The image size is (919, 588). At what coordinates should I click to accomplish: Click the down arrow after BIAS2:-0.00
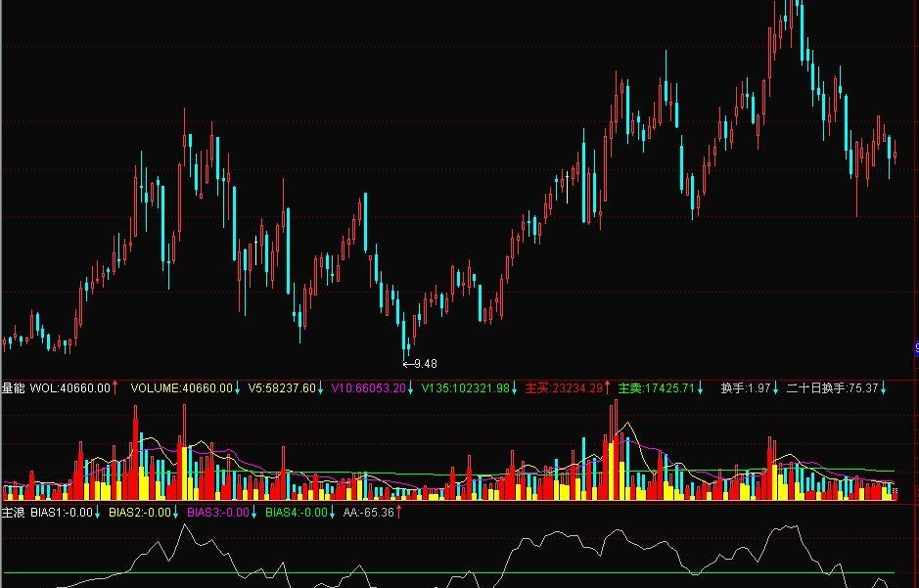[175, 513]
